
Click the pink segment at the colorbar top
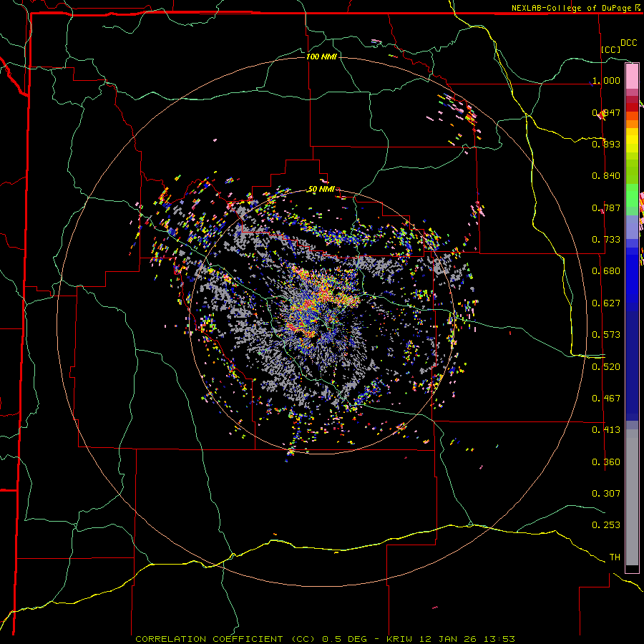point(632,77)
